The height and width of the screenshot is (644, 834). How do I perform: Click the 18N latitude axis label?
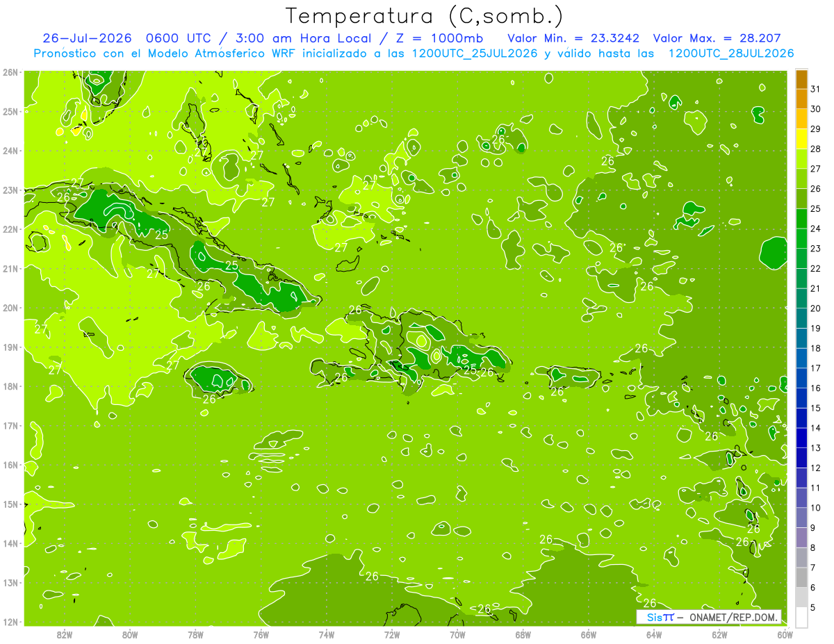point(10,386)
